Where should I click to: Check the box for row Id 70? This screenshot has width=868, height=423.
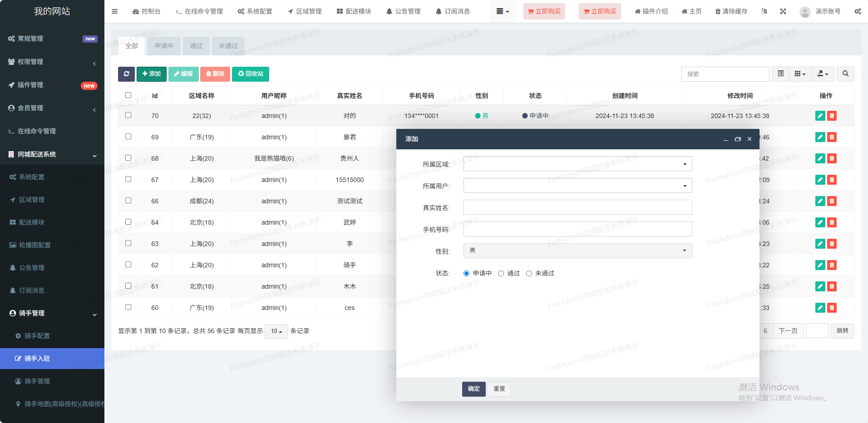[128, 115]
